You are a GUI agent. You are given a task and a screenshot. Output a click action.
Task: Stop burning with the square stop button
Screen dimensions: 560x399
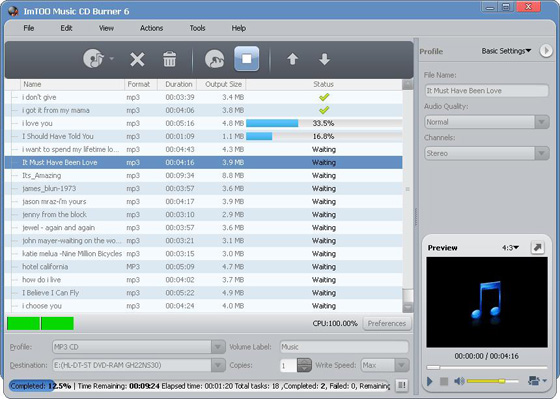(x=246, y=59)
